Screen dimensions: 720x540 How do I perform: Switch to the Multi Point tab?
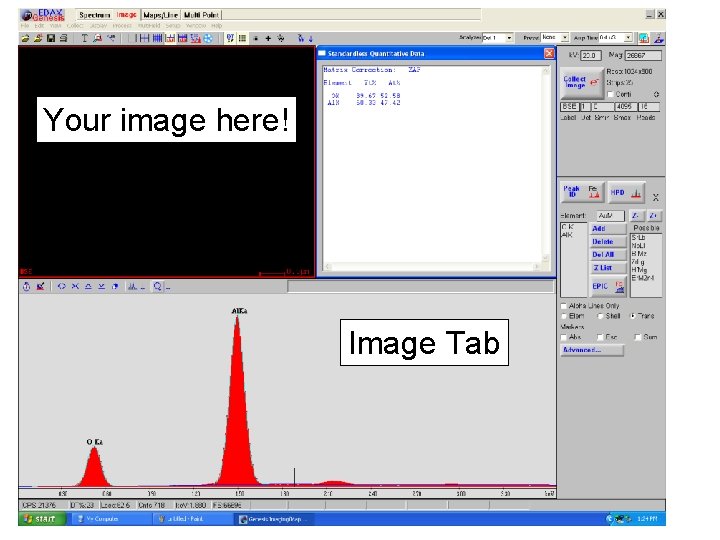tap(201, 15)
